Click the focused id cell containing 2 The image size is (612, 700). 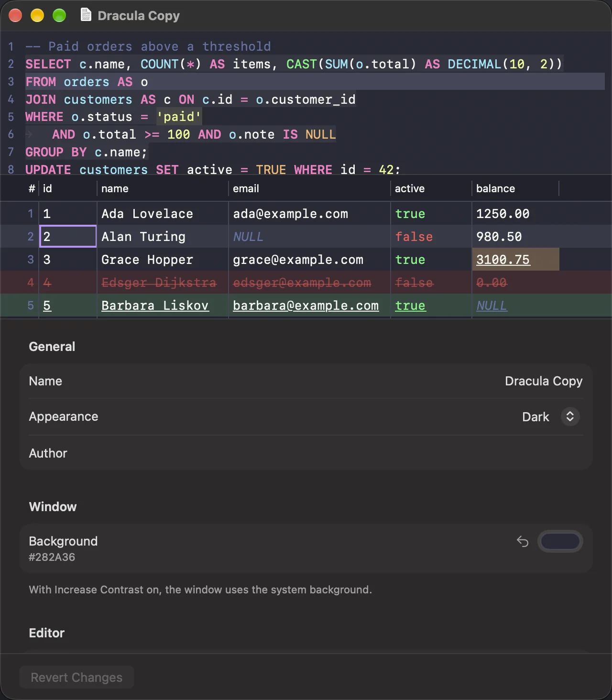pos(68,236)
